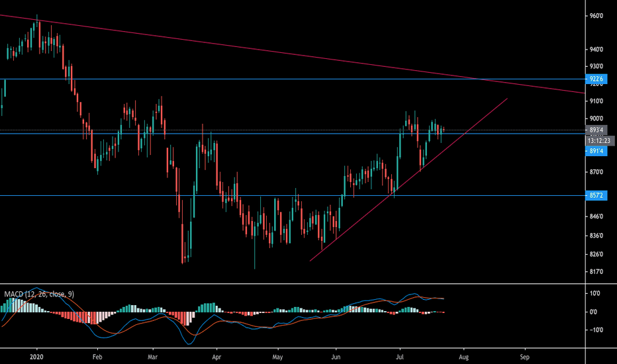Click the MACD scale value 10'0
Image resolution: width=617 pixels, height=364 pixels.
click(594, 294)
